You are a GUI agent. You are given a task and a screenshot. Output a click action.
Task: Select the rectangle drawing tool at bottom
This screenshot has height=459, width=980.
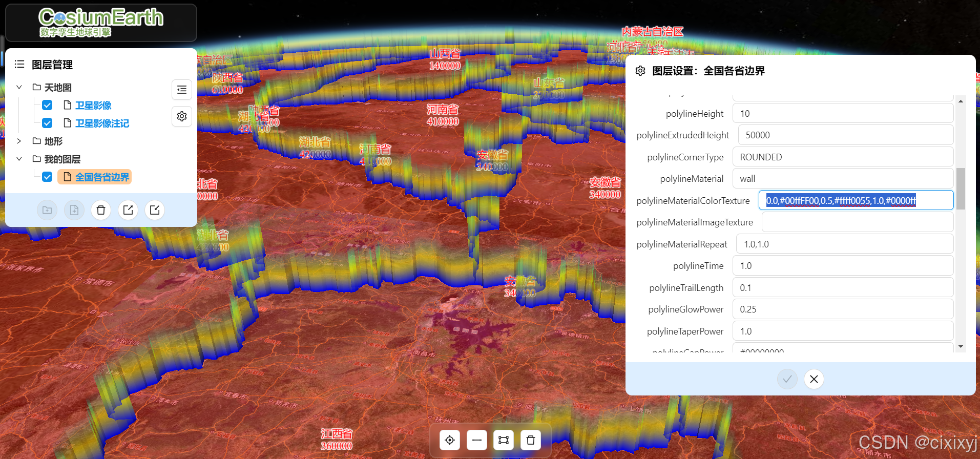[504, 440]
